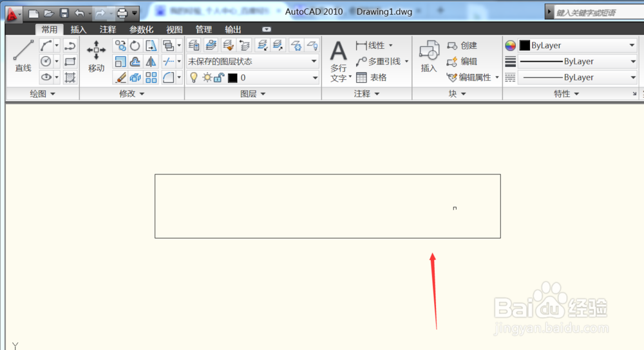The image size is (644, 350).
Task: Click the Draw order tool icon
Action: tap(168, 46)
